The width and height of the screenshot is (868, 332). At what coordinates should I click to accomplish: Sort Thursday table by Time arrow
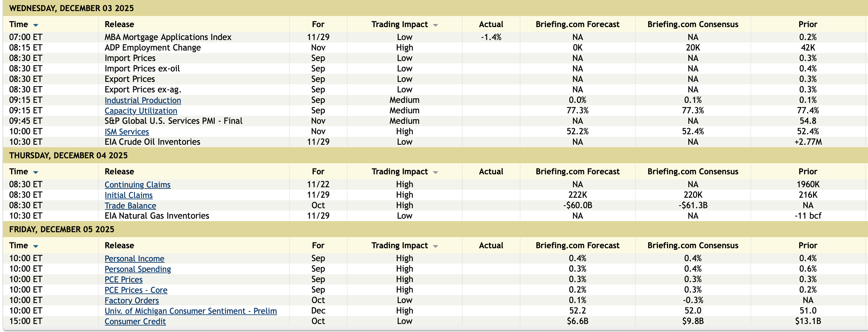click(36, 172)
